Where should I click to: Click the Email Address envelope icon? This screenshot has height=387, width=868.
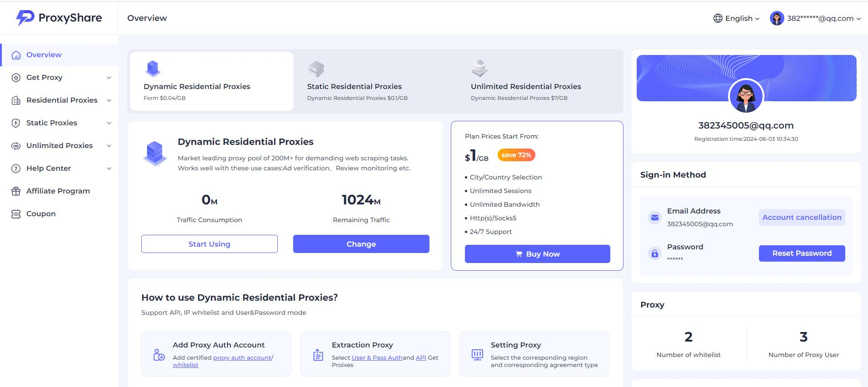(654, 217)
